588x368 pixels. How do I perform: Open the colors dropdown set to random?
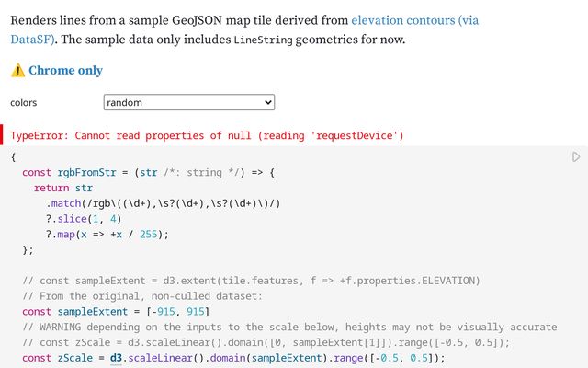tap(188, 103)
